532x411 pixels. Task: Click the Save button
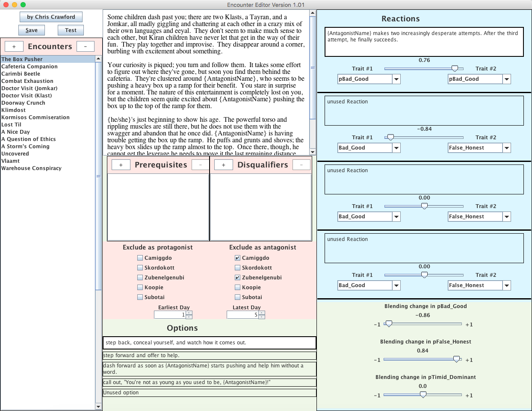click(x=32, y=30)
